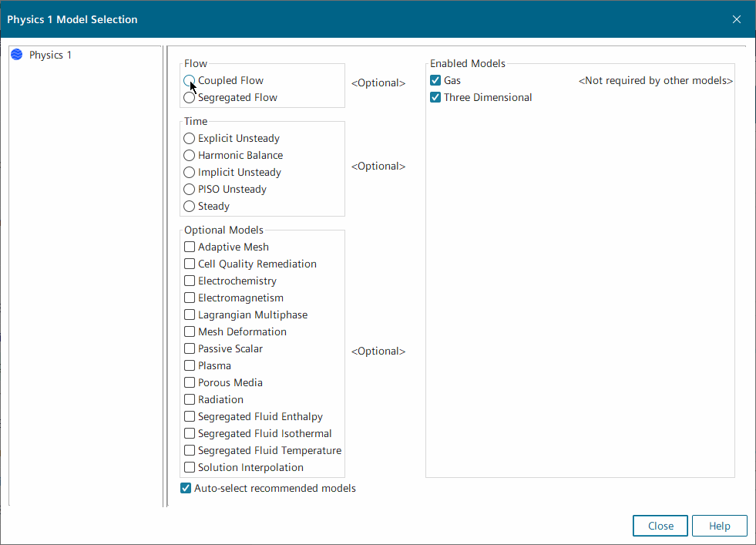Choose Segregated Flow option
This screenshot has width=756, height=545.
click(x=190, y=98)
